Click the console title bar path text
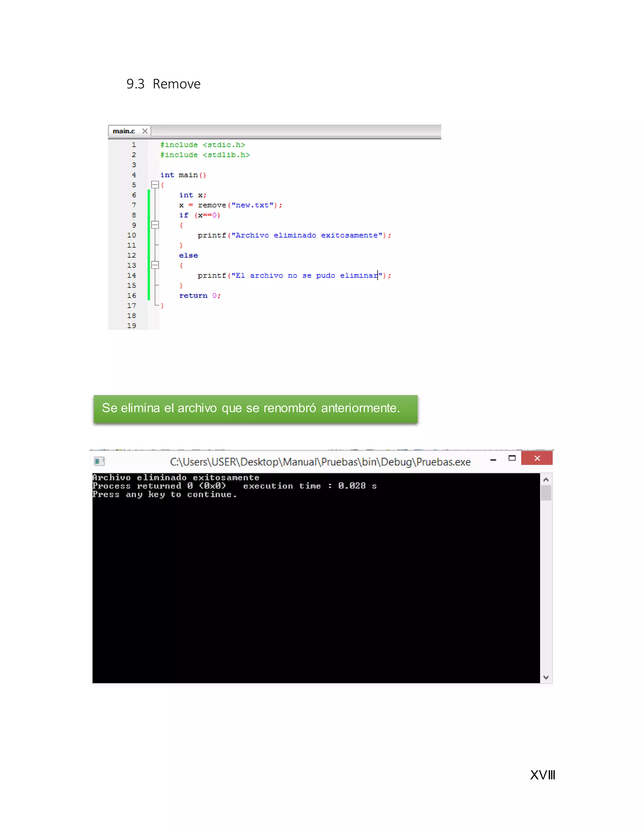Image resolution: width=644 pixels, height=833 pixels. 320,462
